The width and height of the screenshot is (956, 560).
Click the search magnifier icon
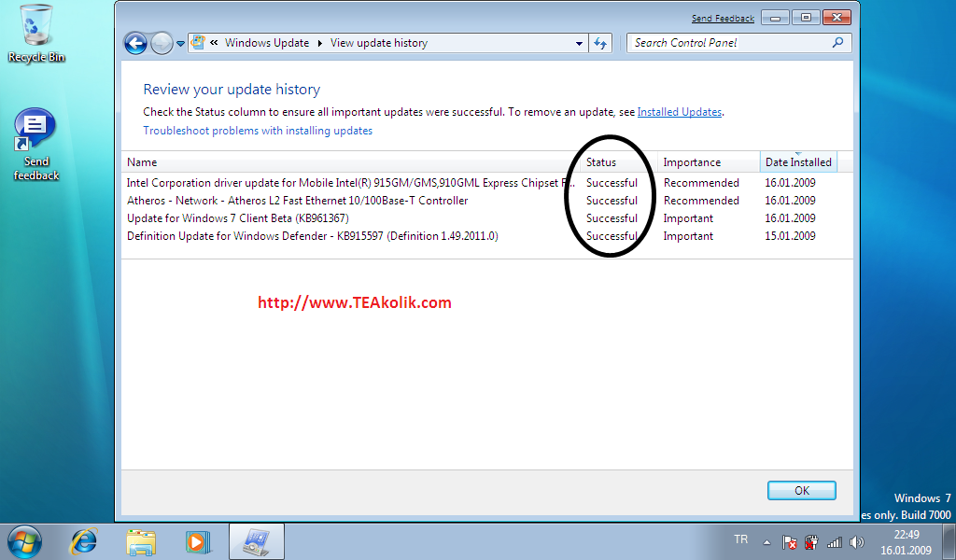838,43
